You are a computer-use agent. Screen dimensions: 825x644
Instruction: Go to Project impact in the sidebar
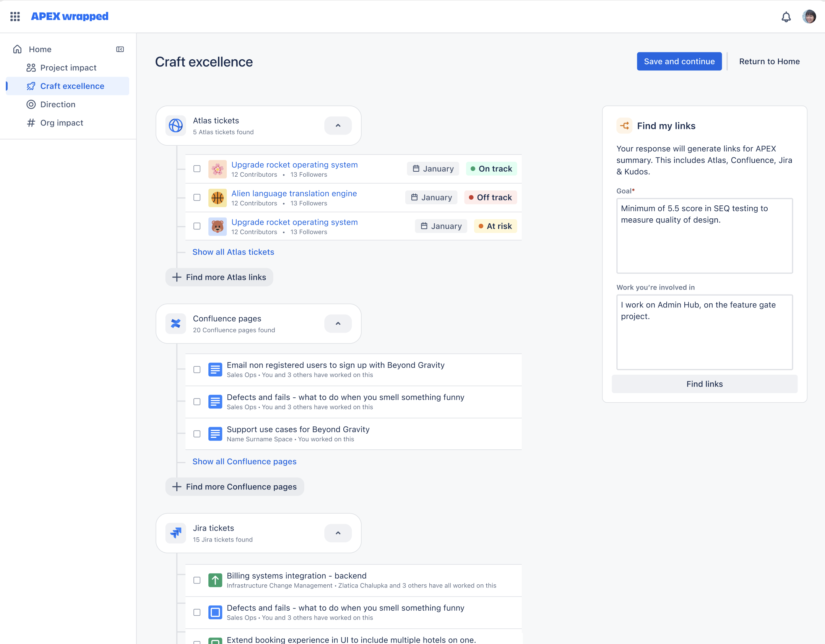pos(68,68)
